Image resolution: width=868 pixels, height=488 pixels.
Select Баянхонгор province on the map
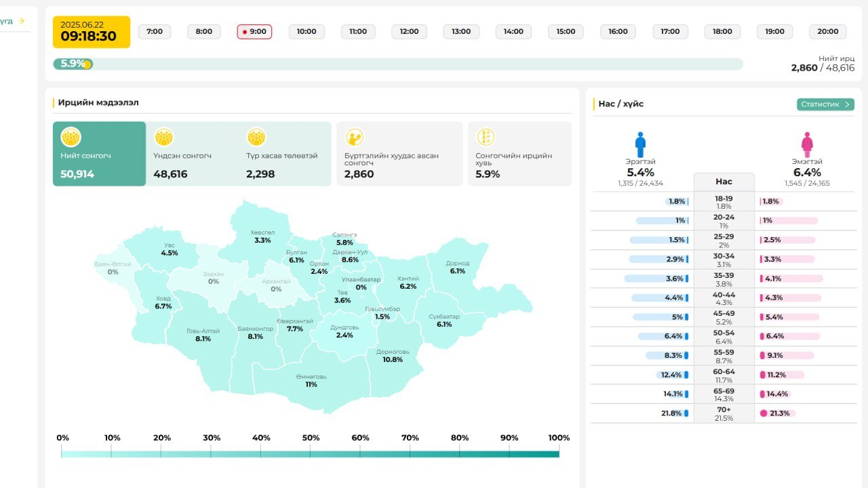click(x=255, y=332)
